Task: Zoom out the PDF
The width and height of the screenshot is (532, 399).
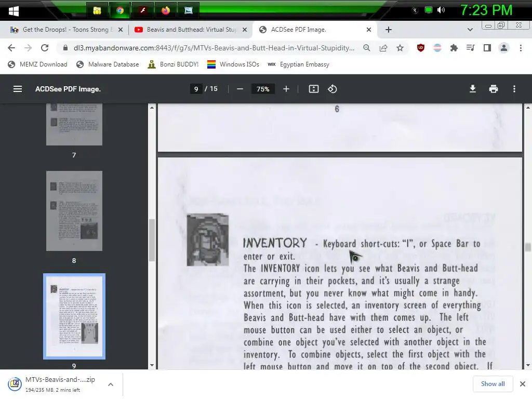Action: coord(240,89)
